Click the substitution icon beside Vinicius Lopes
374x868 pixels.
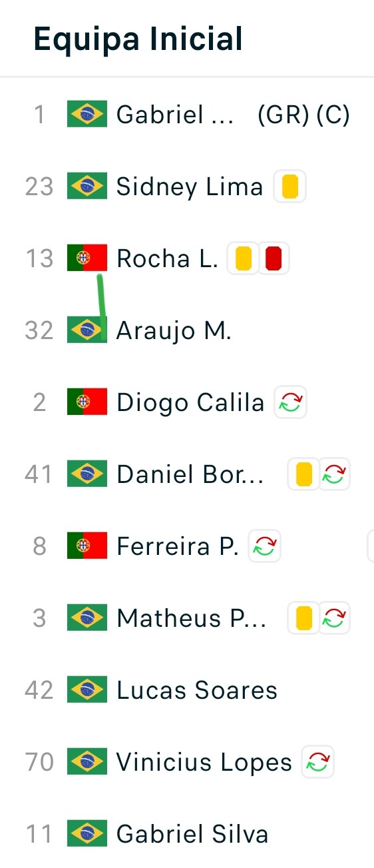[x=318, y=762]
